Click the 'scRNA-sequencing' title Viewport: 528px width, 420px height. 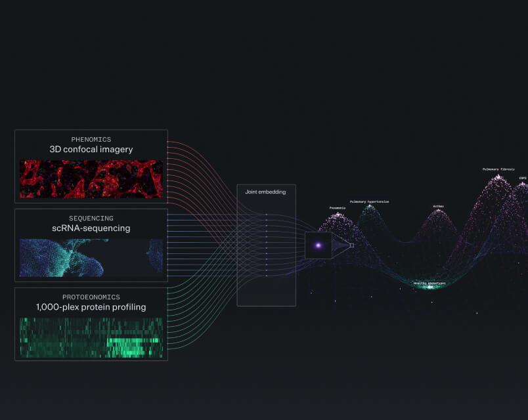tap(91, 228)
